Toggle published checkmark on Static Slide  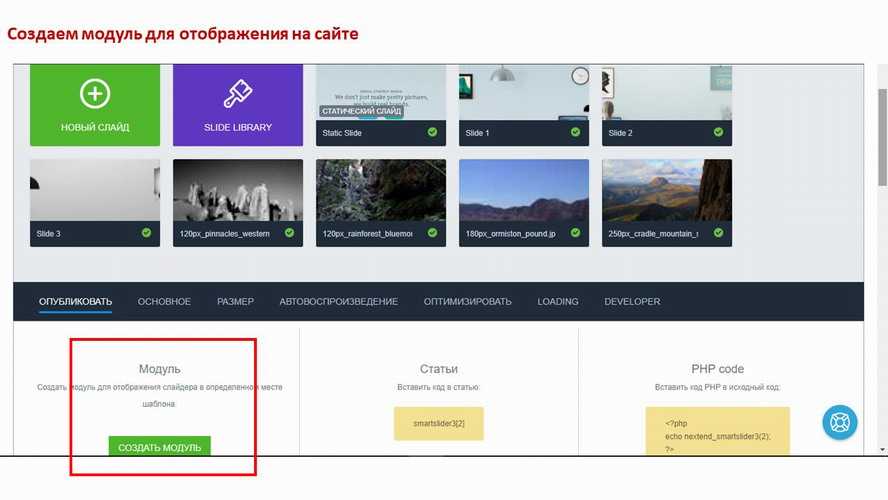432,132
